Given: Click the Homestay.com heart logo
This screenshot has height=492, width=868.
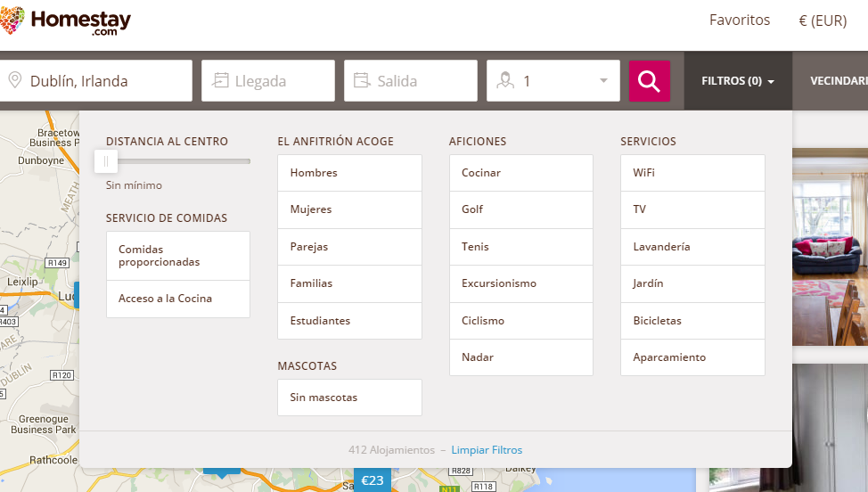Looking at the screenshot, I should 12,21.
